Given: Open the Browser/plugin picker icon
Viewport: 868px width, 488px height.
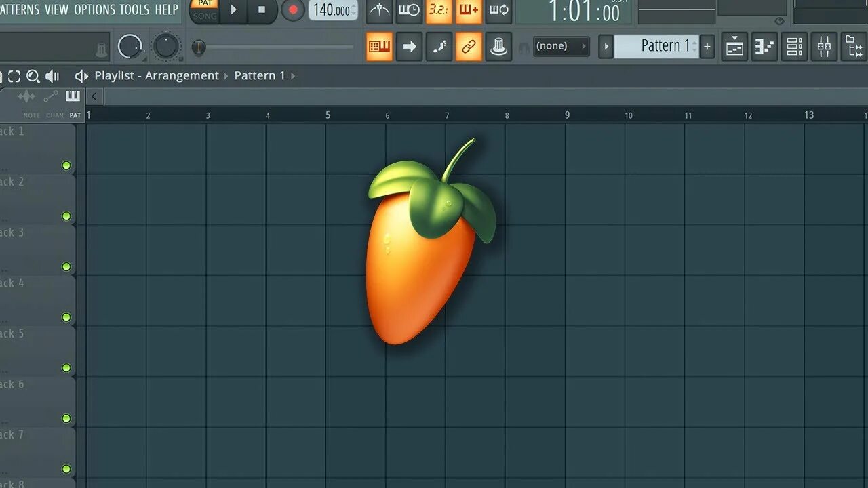Looking at the screenshot, I should [x=854, y=47].
